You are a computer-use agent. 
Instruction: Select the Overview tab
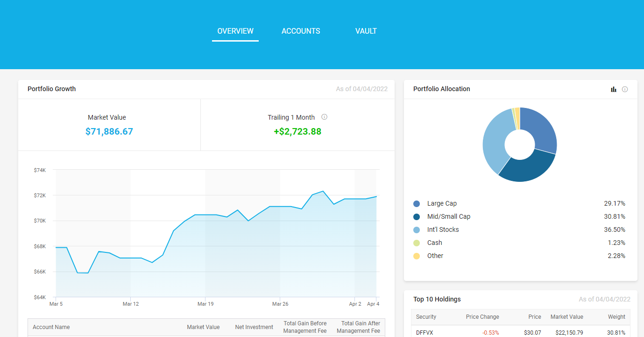coord(235,31)
